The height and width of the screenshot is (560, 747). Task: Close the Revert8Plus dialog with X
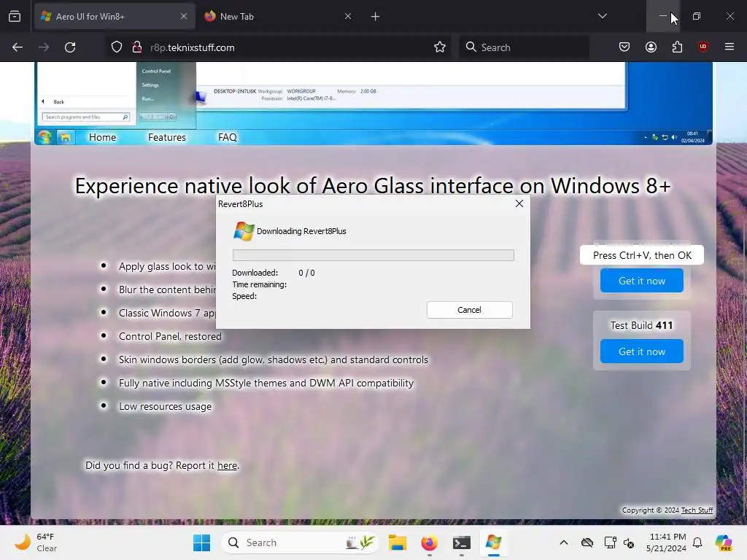[x=519, y=204]
